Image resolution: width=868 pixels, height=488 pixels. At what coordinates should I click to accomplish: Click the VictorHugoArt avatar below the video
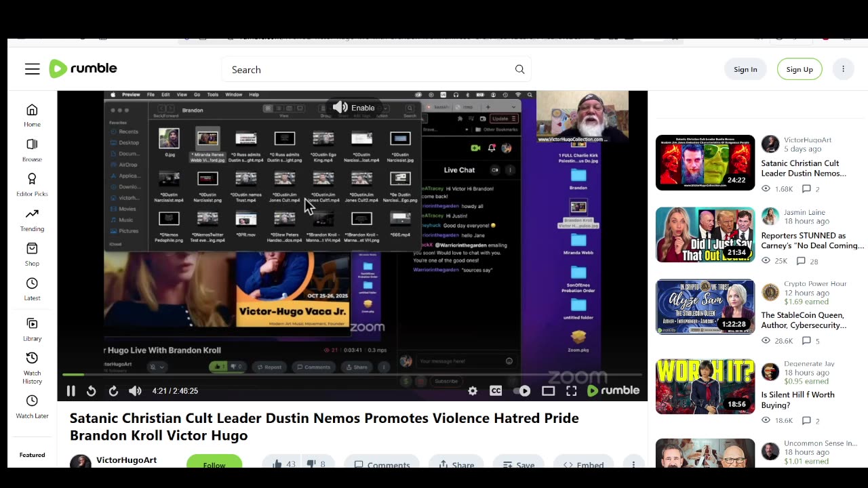(81, 463)
